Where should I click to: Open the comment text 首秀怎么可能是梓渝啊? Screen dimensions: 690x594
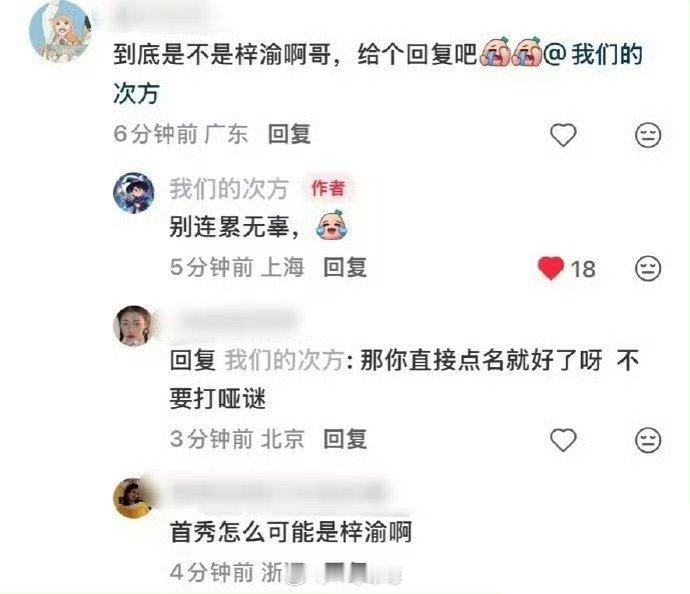tap(291, 532)
